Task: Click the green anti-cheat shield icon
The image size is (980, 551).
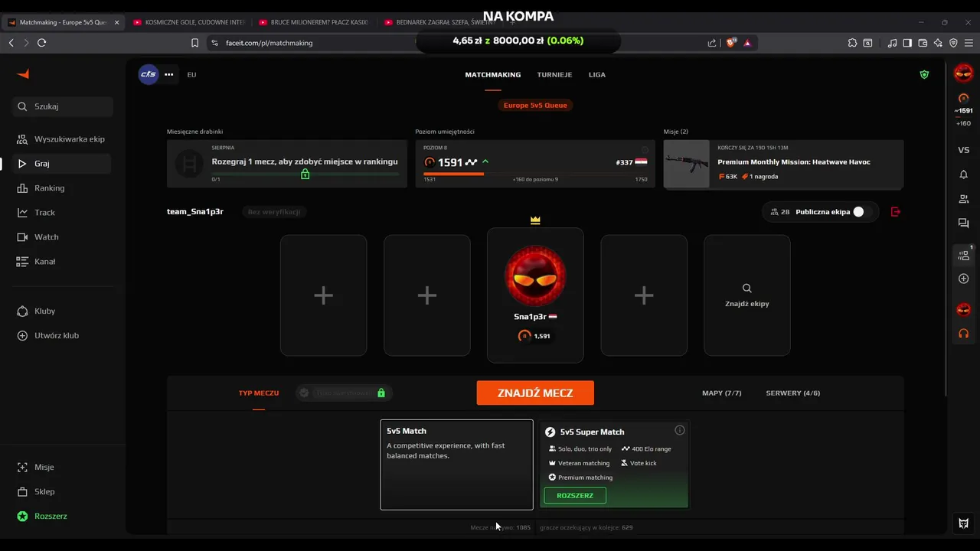Action: tap(924, 75)
